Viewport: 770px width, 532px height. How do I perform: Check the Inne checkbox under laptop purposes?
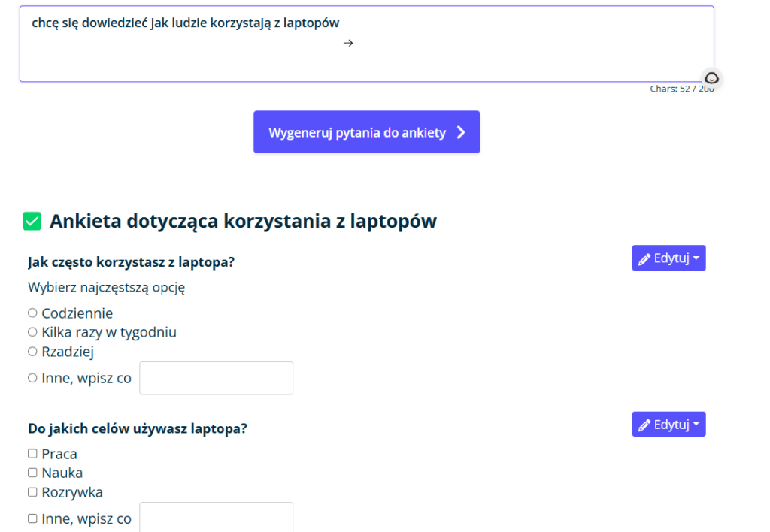[x=32, y=518]
